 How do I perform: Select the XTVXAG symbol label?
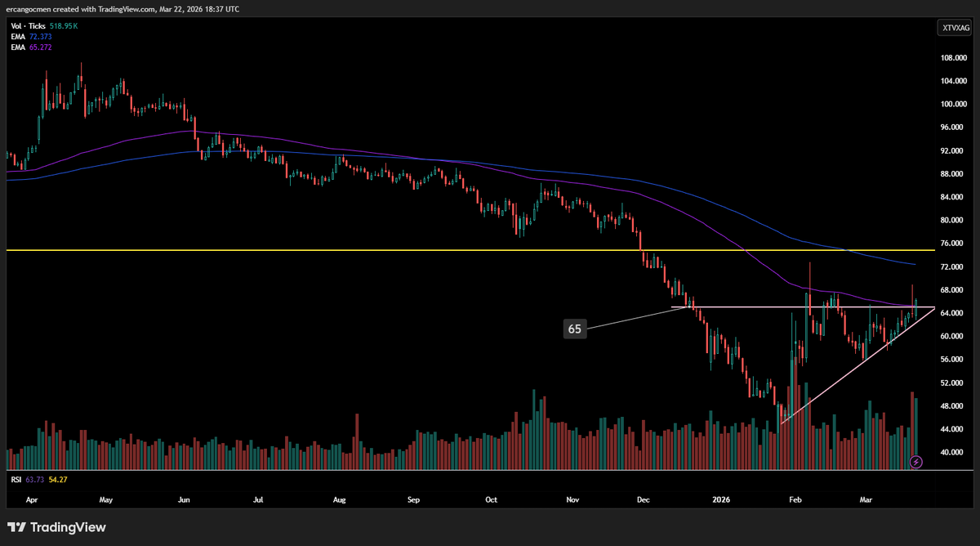pyautogui.click(x=953, y=29)
